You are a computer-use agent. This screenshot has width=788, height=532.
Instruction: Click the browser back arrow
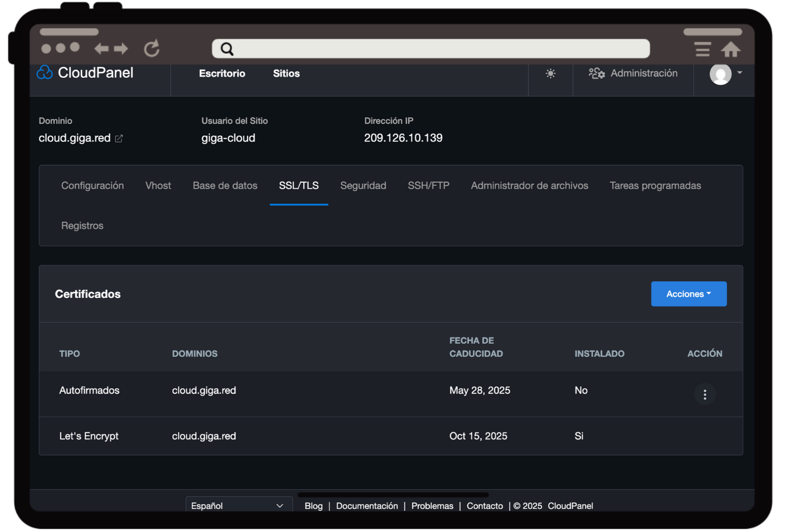(x=101, y=49)
